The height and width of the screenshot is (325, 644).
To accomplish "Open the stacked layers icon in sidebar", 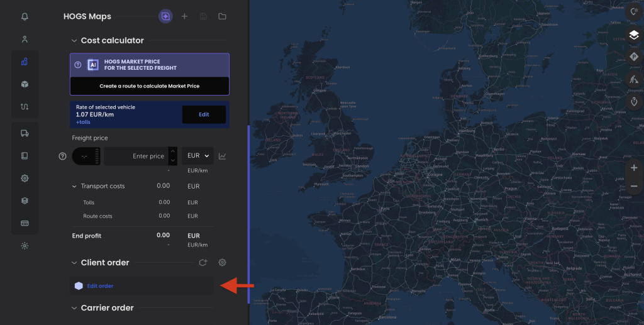I will coord(25,201).
